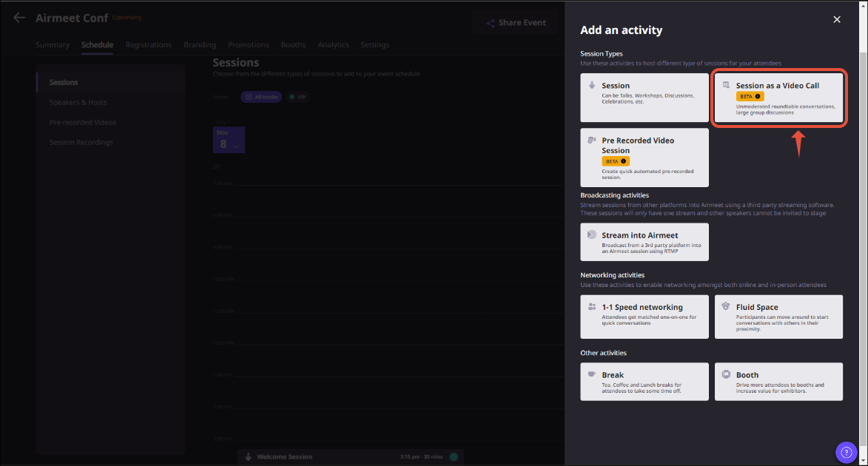Click the Booth icon

[x=726, y=374]
